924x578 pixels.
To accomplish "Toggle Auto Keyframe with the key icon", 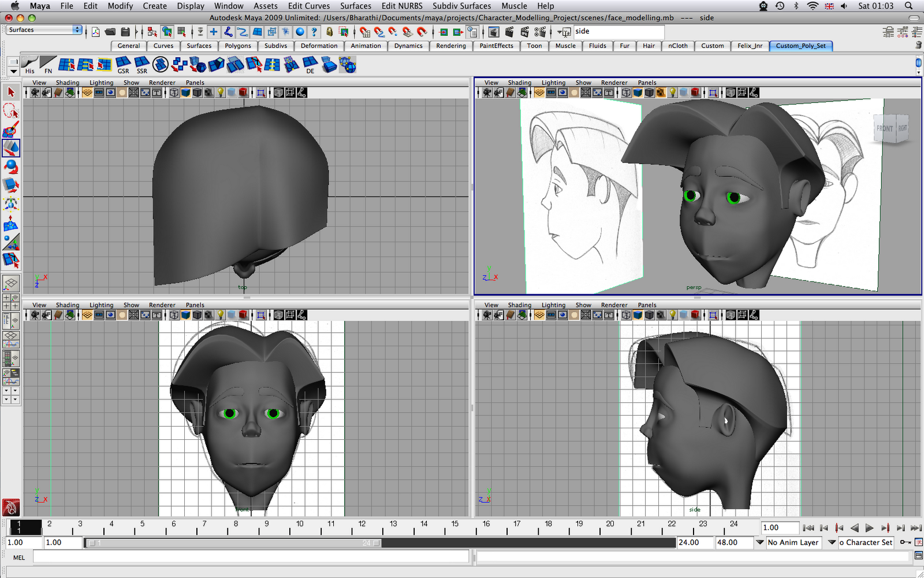I will tap(905, 542).
